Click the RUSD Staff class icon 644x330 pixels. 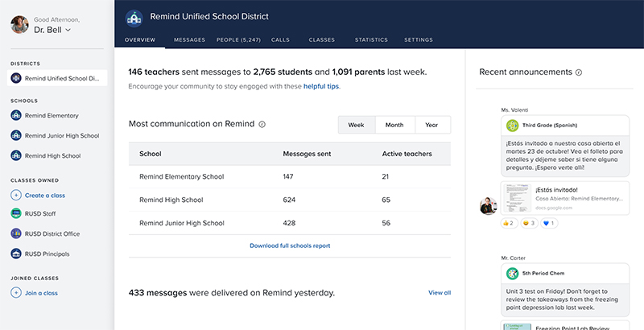(x=16, y=213)
